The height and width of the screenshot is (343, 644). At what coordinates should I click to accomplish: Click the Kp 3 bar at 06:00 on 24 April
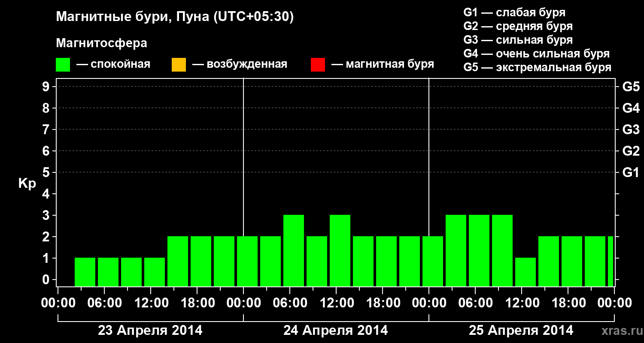(294, 250)
